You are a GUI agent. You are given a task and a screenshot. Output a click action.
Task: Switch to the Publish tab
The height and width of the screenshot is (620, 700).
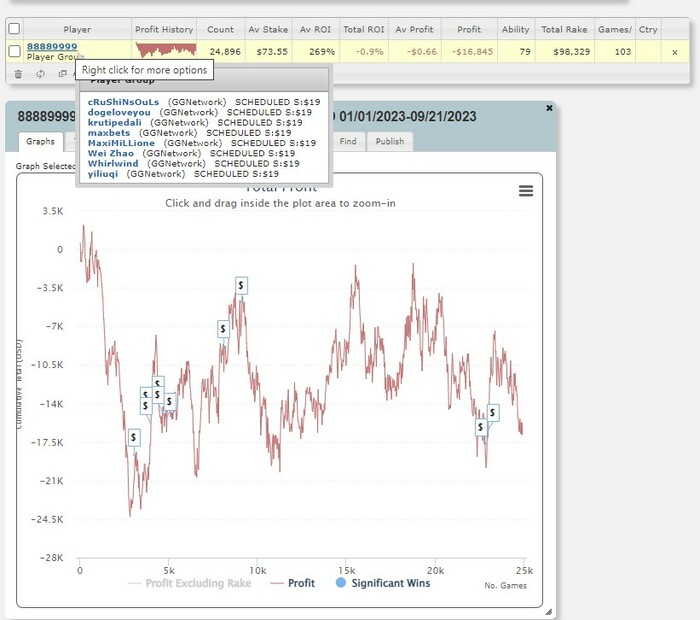[390, 141]
